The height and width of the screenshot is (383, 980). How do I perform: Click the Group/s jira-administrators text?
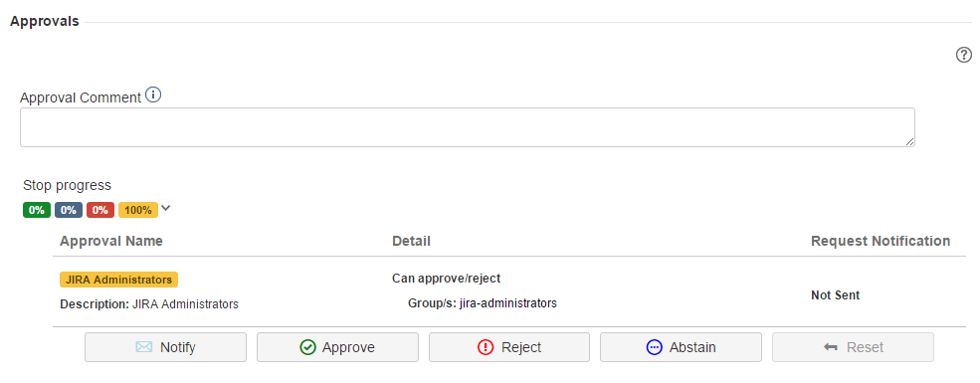(x=482, y=303)
